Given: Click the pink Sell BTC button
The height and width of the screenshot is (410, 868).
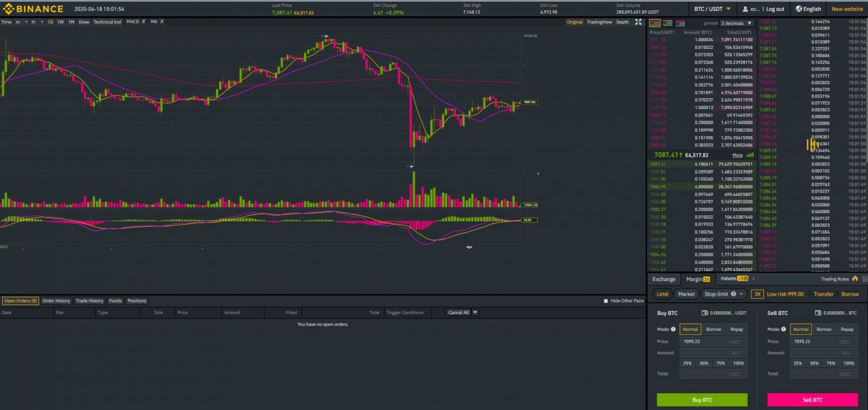Looking at the screenshot, I should 813,400.
